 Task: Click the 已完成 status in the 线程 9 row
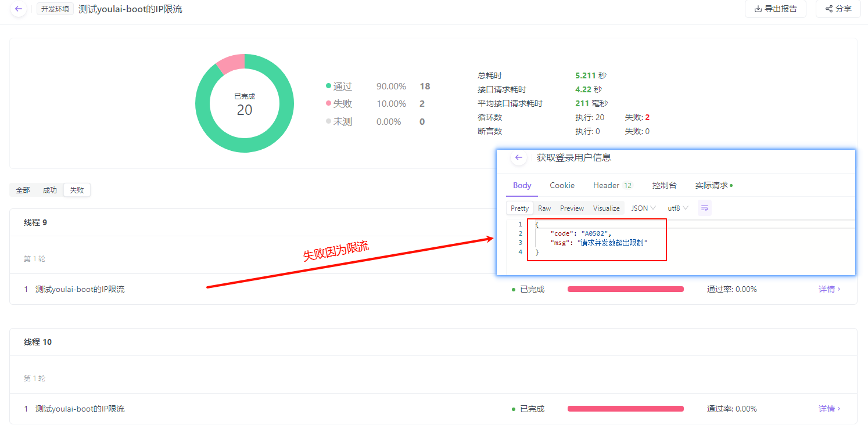click(x=528, y=289)
